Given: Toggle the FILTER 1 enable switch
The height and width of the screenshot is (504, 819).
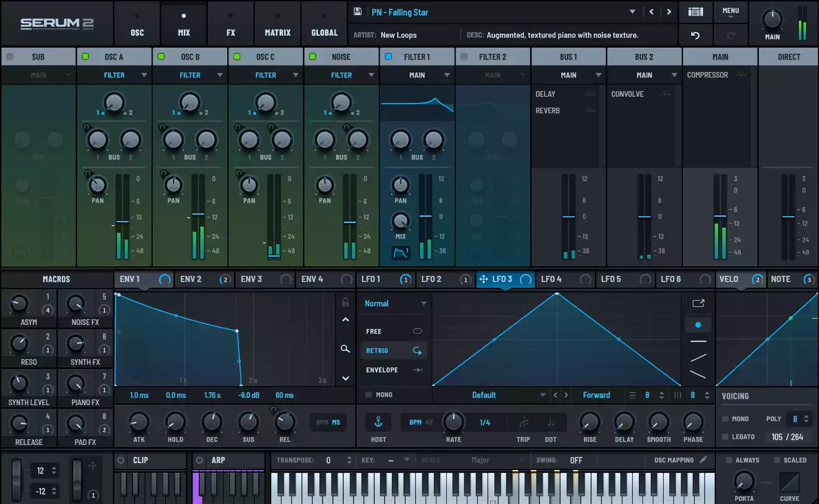Looking at the screenshot, I should click(x=388, y=56).
